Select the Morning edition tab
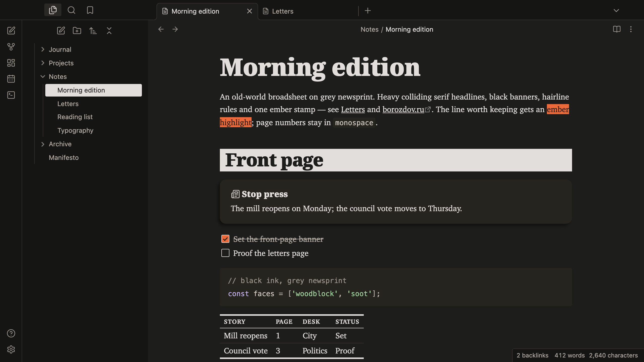The height and width of the screenshot is (362, 644). pyautogui.click(x=207, y=11)
